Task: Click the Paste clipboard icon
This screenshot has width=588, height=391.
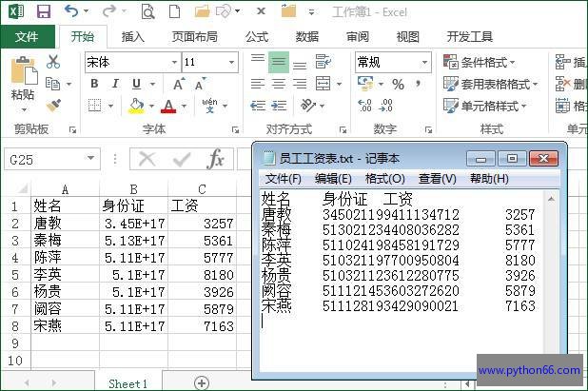Action: coord(24,70)
